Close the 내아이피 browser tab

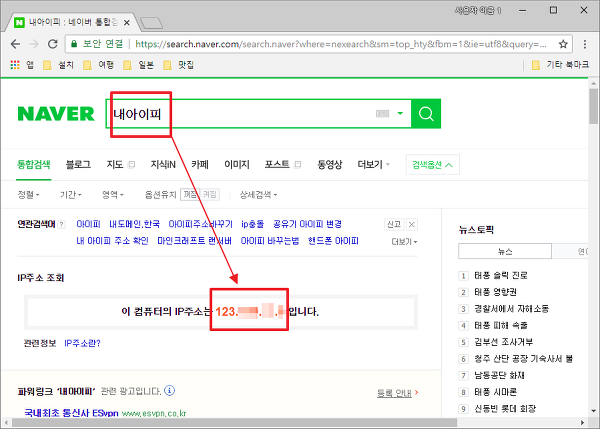click(127, 23)
